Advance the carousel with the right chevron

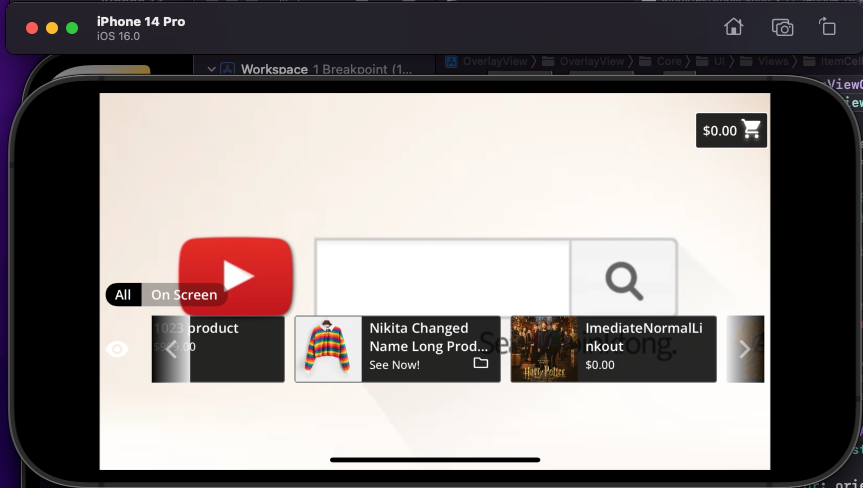744,349
